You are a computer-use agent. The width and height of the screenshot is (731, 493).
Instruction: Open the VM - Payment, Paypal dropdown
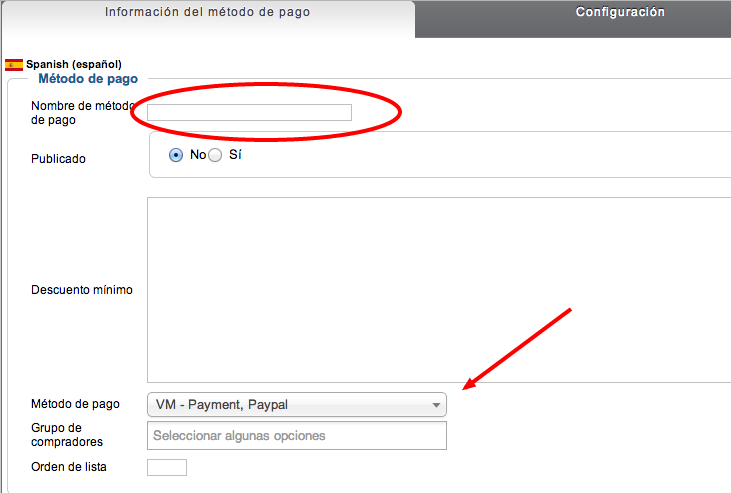point(297,404)
